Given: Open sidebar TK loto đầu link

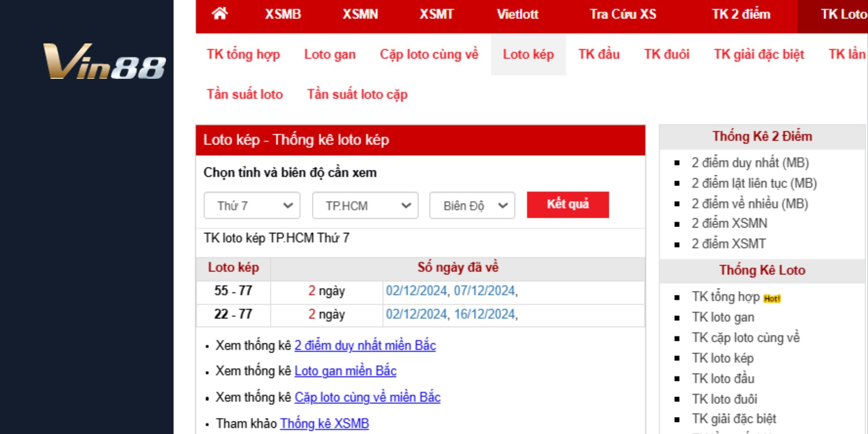Looking at the screenshot, I should pyautogui.click(x=723, y=378).
